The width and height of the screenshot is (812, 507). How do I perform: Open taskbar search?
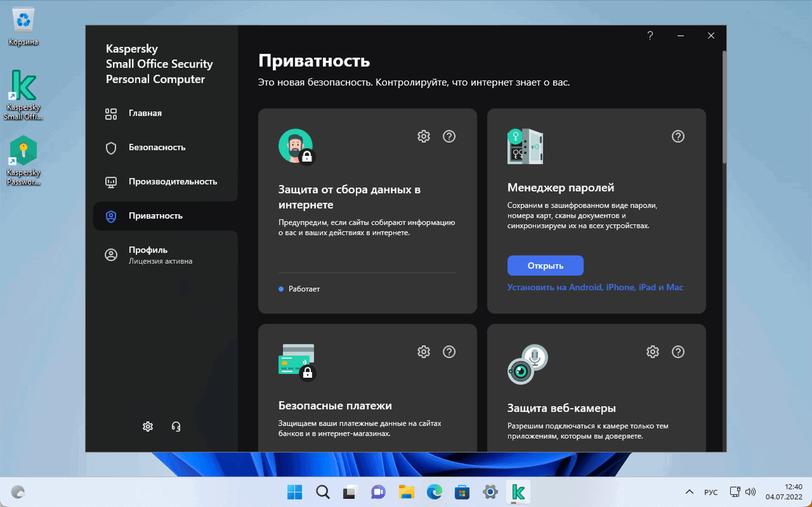coord(323,492)
